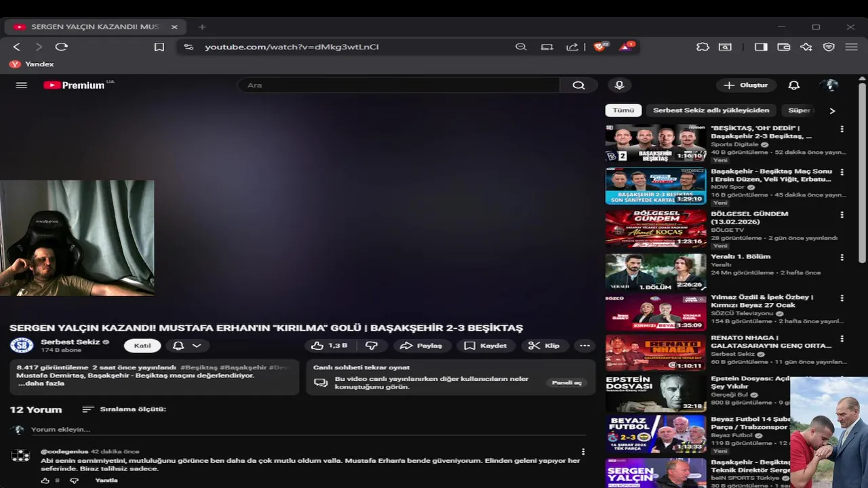
Task: Open YouTube notifications bell
Action: click(x=794, y=85)
